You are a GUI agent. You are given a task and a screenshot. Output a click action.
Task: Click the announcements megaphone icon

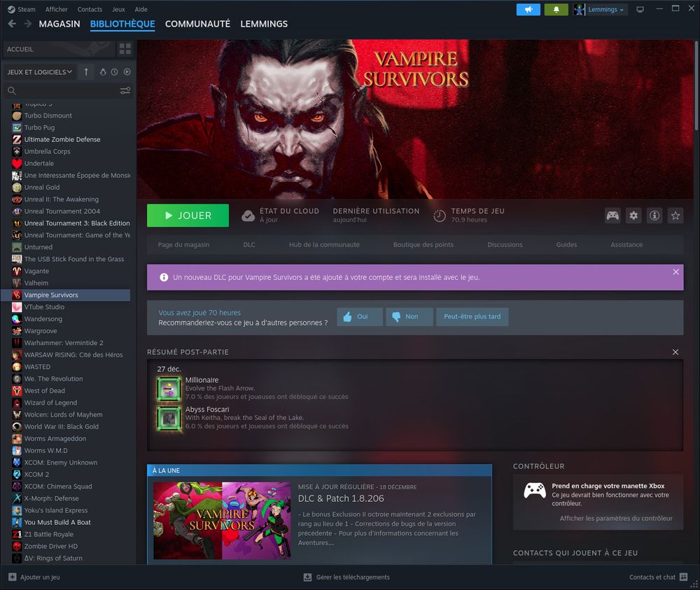coord(528,9)
